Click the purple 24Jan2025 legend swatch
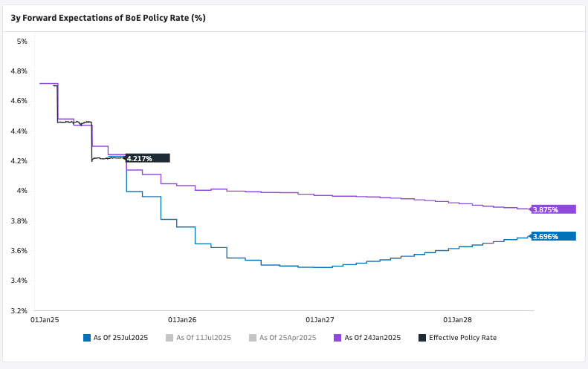Viewport: 588px width, 369px height. click(337, 338)
